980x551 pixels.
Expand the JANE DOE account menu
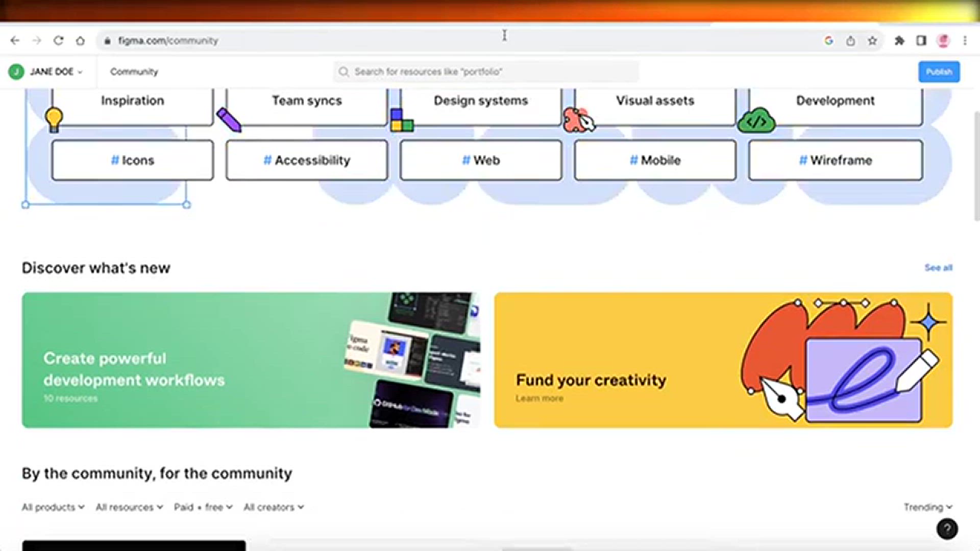[x=51, y=72]
